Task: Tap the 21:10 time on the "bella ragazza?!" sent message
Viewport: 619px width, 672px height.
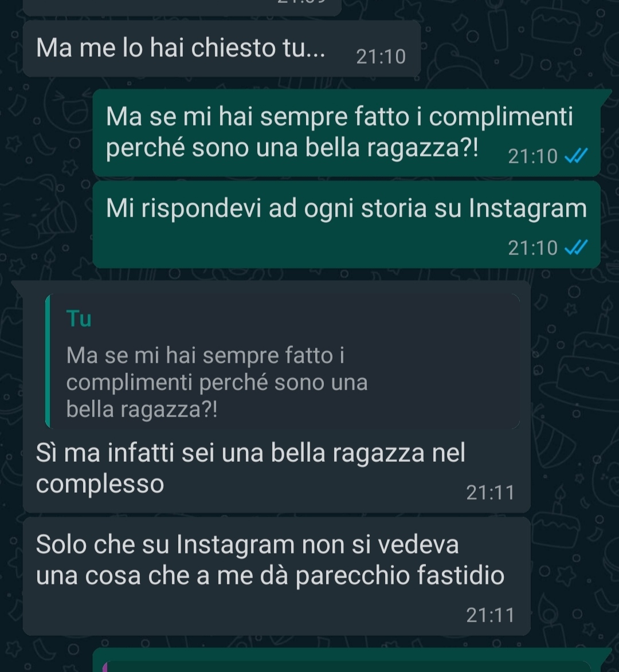Action: (x=532, y=156)
